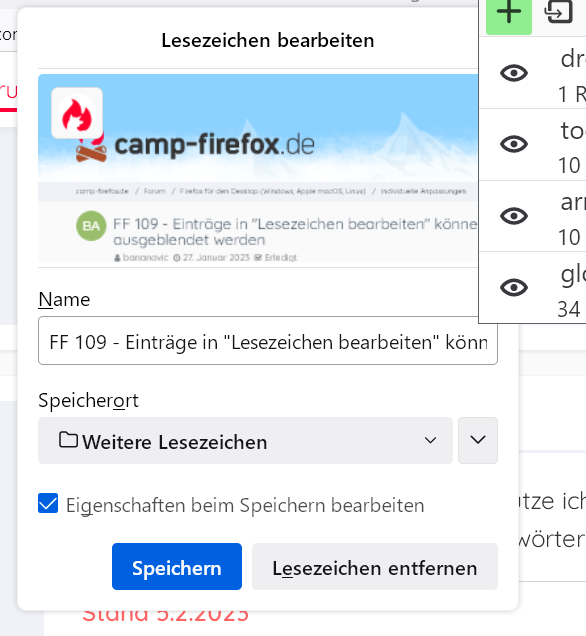Click the flame favicon in the preview
Screen dimensions: 586x636
77,113
